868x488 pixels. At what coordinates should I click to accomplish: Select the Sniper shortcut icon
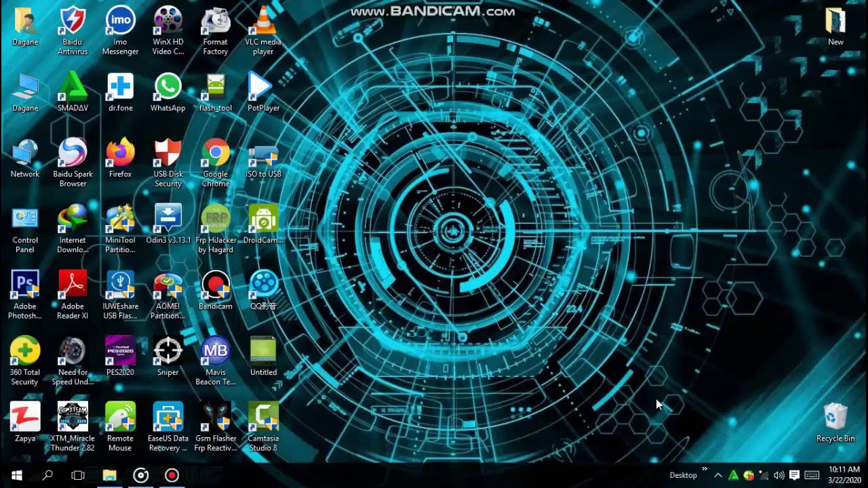pyautogui.click(x=167, y=356)
